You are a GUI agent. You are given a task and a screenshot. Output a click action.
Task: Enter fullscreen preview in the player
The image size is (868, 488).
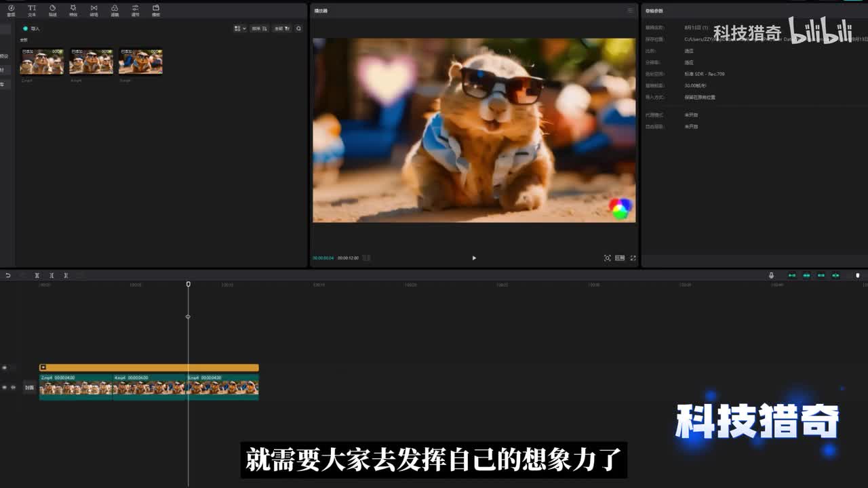633,258
